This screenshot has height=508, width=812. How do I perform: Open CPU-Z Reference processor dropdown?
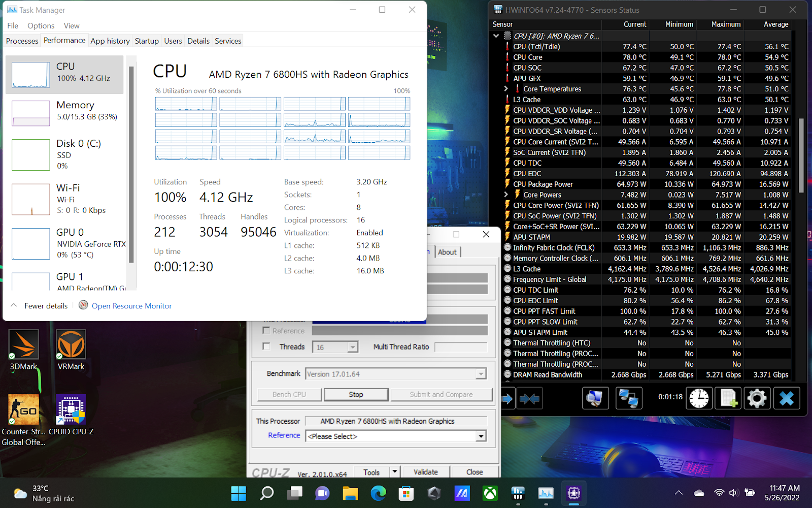(481, 436)
